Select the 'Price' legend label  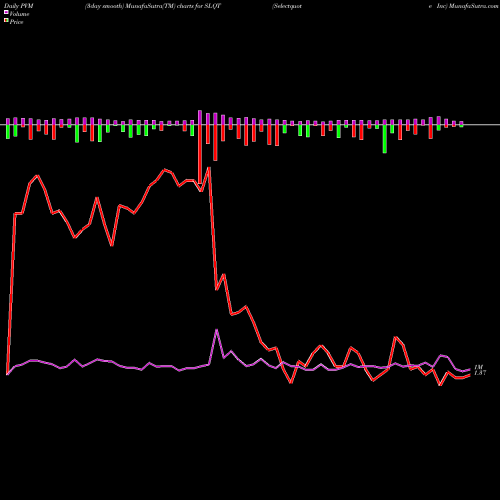[x=16, y=22]
